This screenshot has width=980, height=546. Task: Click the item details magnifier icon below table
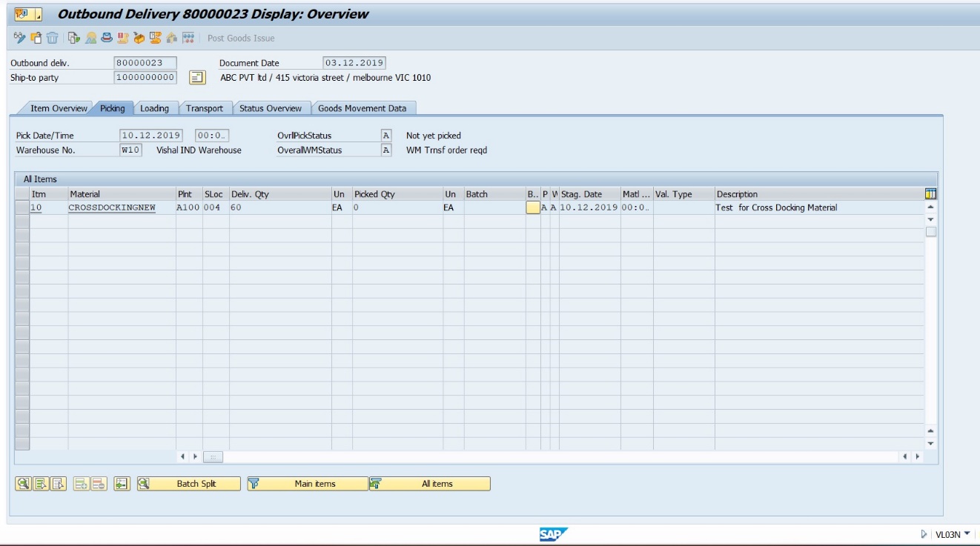pyautogui.click(x=23, y=484)
